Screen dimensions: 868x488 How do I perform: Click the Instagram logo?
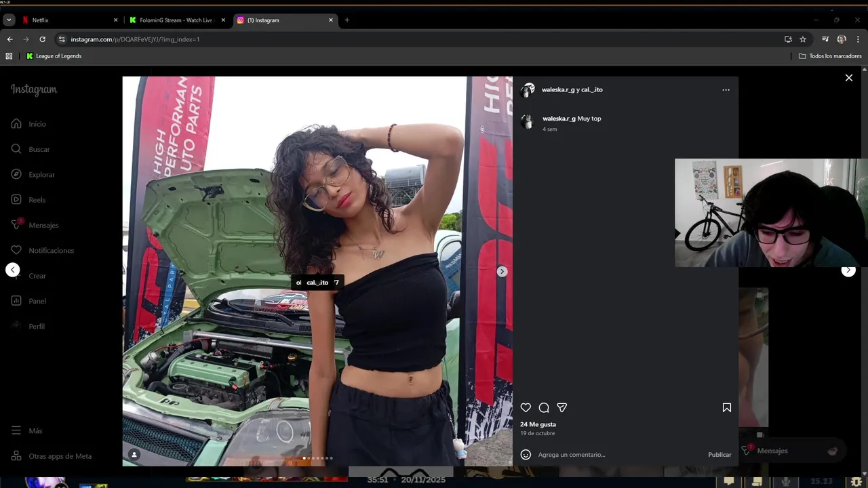tap(34, 89)
